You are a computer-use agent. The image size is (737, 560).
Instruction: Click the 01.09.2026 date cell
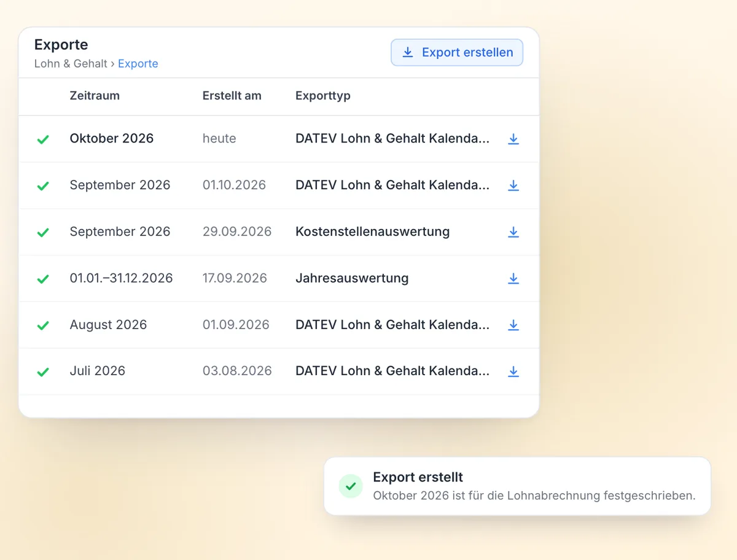pyautogui.click(x=236, y=325)
